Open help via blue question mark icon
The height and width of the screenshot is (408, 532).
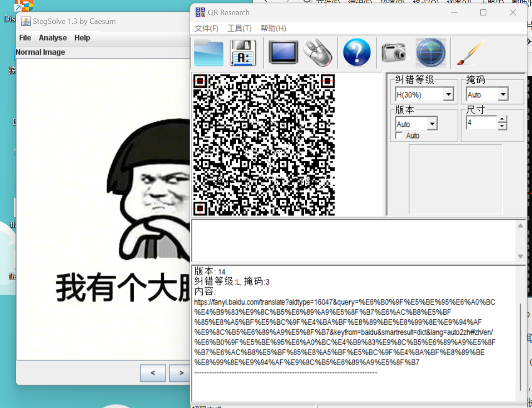coord(357,53)
